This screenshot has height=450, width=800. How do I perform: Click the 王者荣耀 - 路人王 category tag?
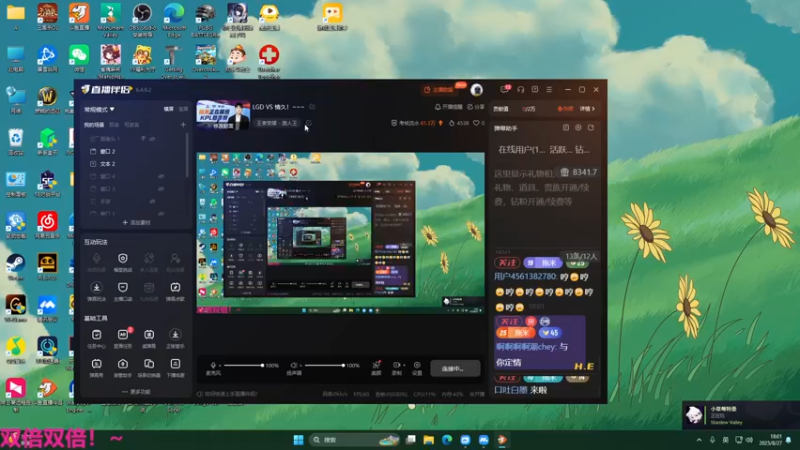coord(277,123)
